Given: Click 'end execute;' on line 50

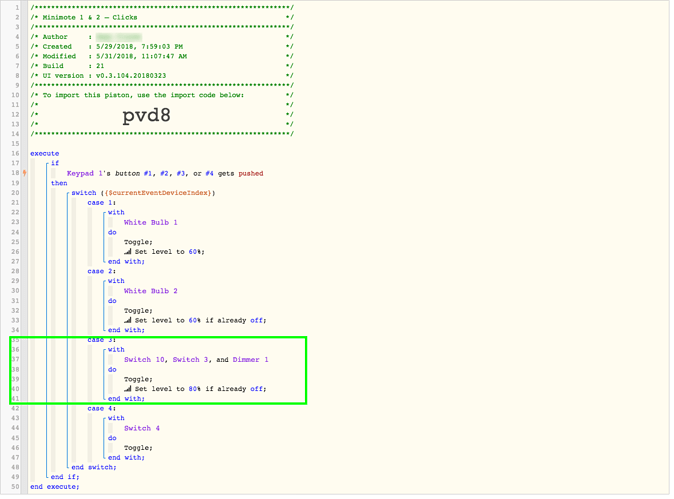Looking at the screenshot, I should tap(55, 488).
